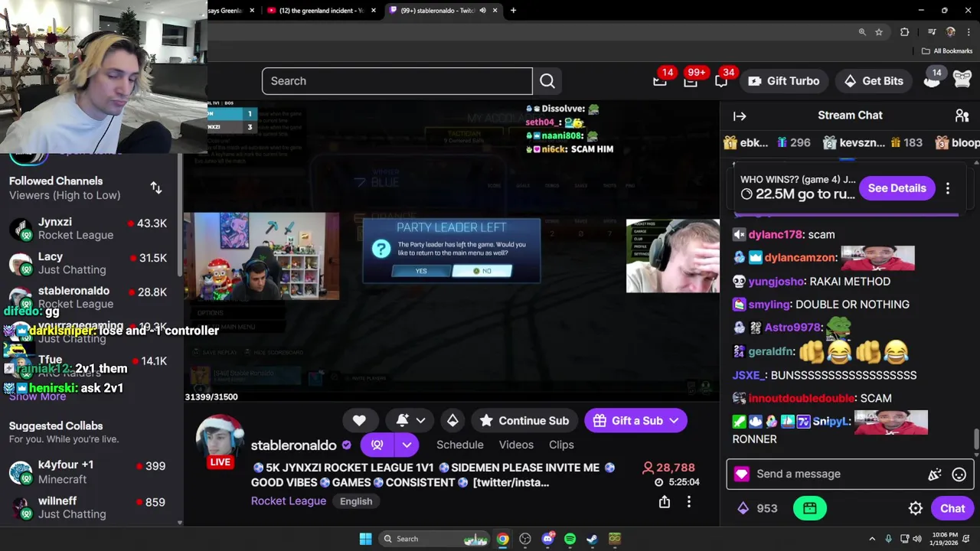Open the chat identity badge icon

[741, 474]
